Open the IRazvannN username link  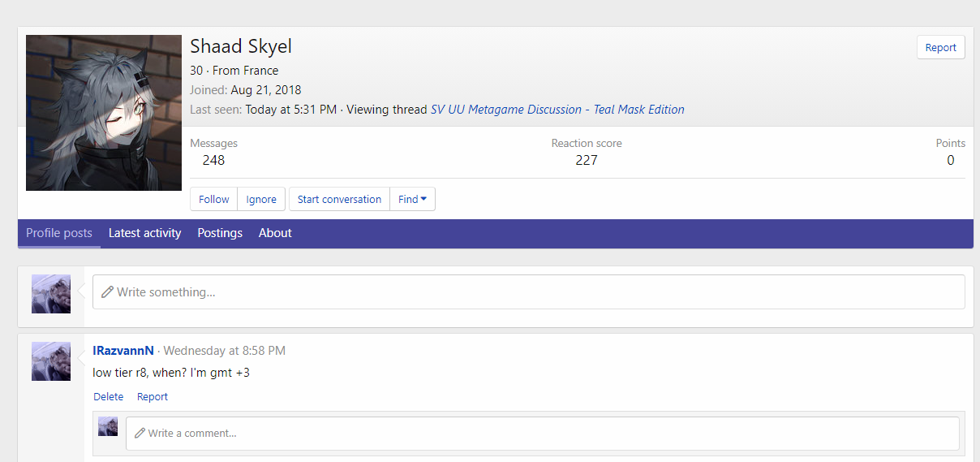click(x=123, y=351)
